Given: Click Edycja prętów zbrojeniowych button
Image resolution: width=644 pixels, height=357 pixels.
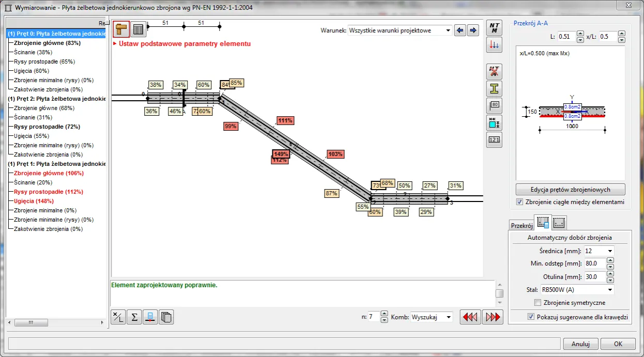Looking at the screenshot, I should pyautogui.click(x=570, y=189).
